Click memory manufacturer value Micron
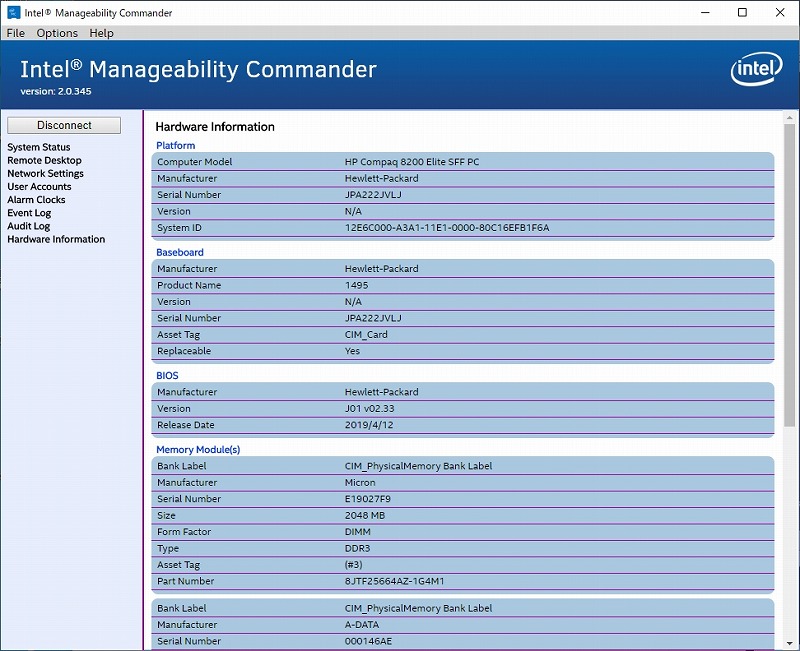 click(x=360, y=482)
